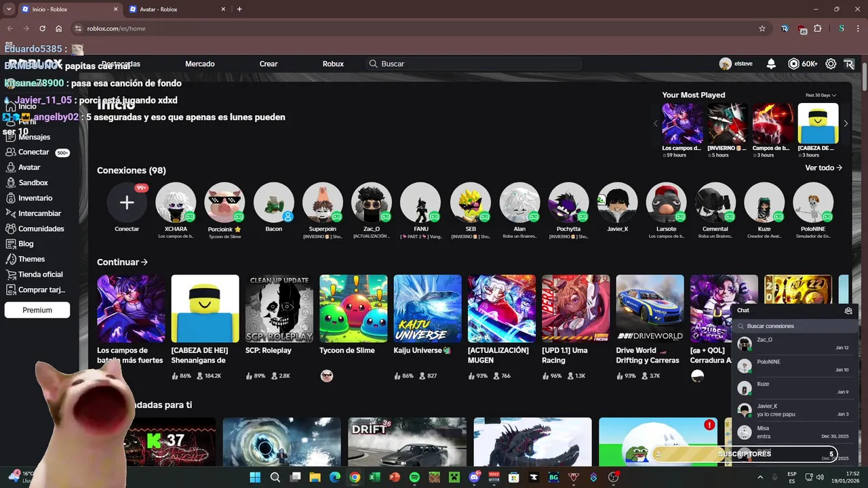Open Conectar in the sidebar
The width and height of the screenshot is (868, 488).
coord(37,152)
